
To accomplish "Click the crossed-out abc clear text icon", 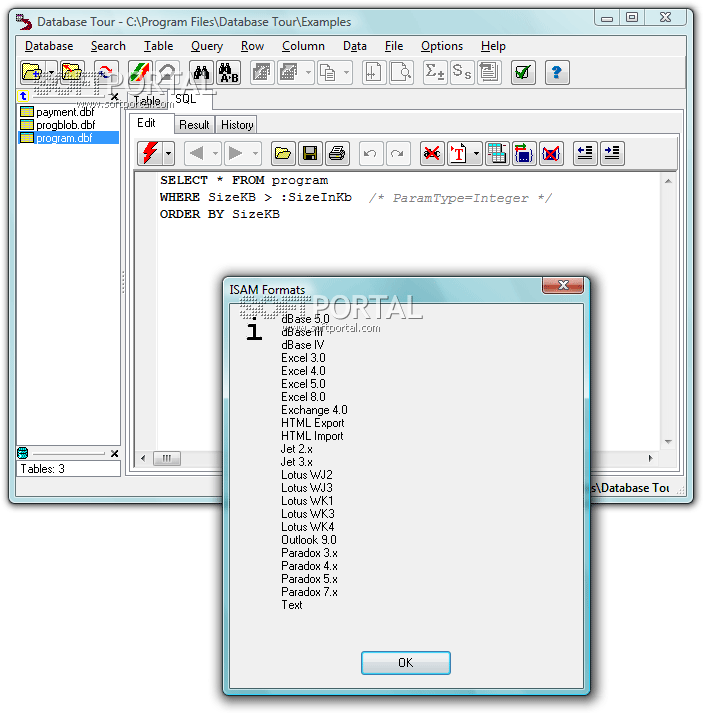I will [432, 153].
